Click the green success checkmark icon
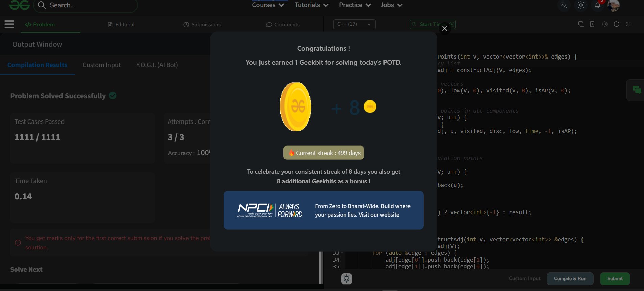 coord(113,96)
